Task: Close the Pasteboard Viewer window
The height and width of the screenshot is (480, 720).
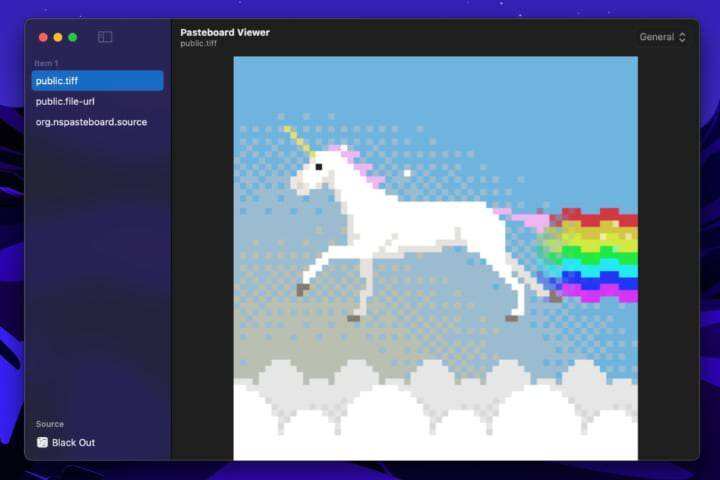Action: pyautogui.click(x=43, y=37)
